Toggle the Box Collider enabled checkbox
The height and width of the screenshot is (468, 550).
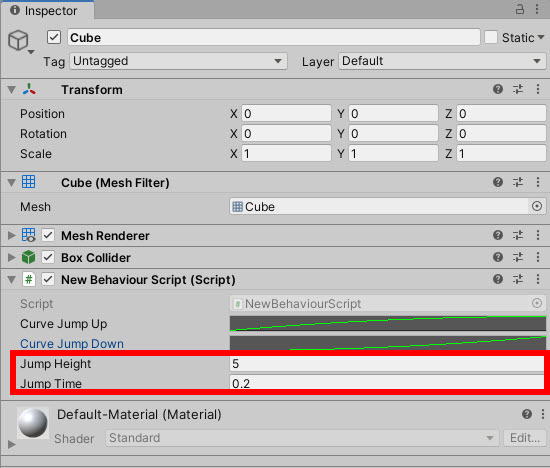(48, 257)
